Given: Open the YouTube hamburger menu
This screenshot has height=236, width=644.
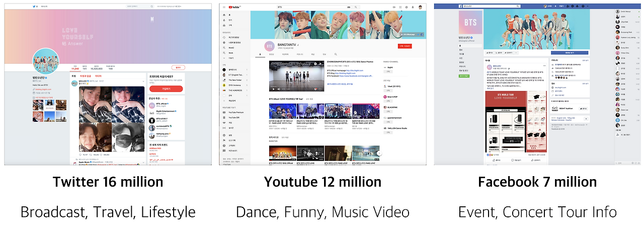Looking at the screenshot, I should [x=224, y=7].
